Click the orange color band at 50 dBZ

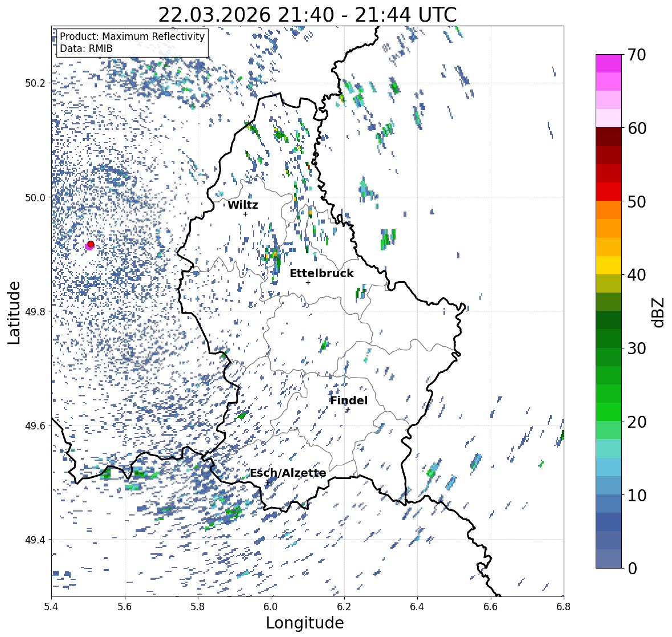[609, 210]
